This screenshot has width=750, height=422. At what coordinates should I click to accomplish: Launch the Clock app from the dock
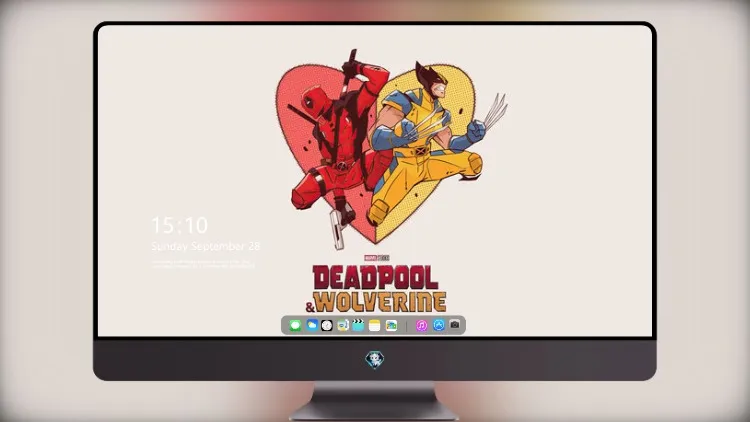327,325
